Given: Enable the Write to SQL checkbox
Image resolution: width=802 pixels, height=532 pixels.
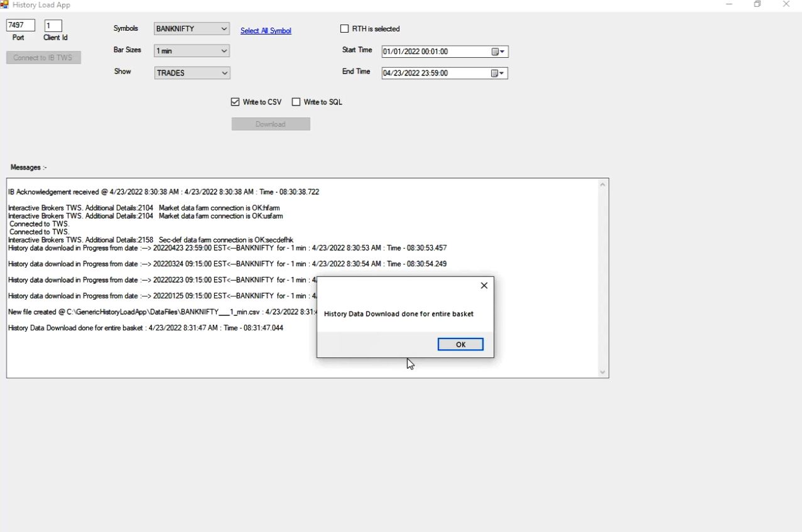Looking at the screenshot, I should (x=296, y=102).
